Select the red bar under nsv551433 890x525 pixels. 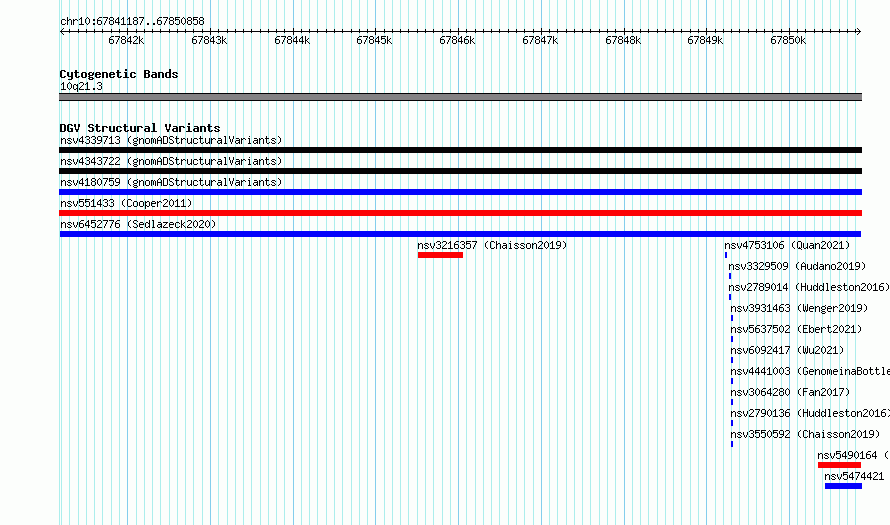[x=460, y=213]
